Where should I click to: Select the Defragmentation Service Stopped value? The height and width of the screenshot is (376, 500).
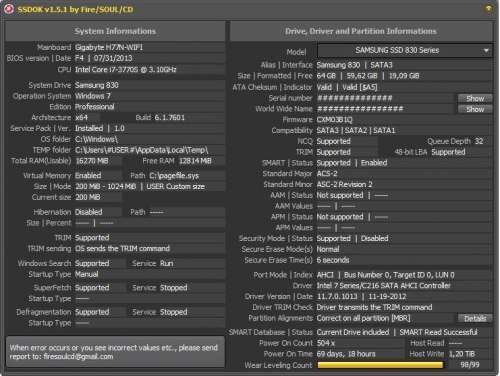pyautogui.click(x=173, y=312)
